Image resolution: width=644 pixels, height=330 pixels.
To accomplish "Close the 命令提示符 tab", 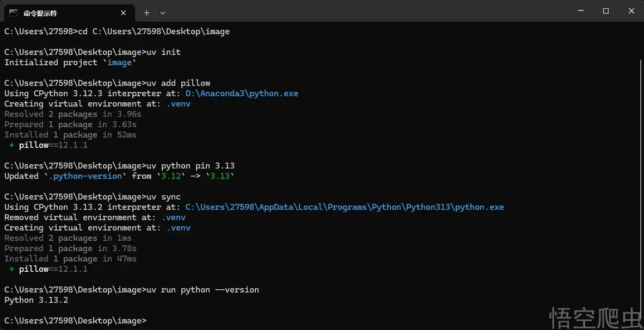I will pyautogui.click(x=123, y=13).
